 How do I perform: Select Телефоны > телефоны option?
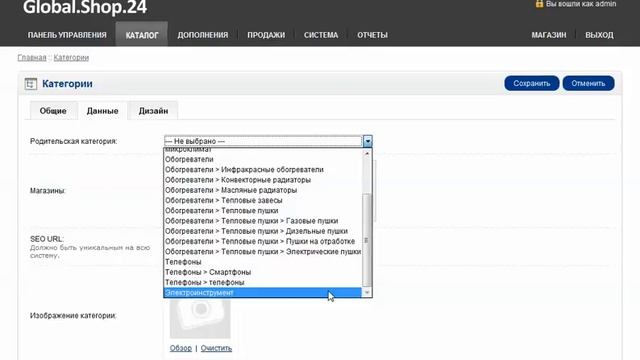pos(263,282)
